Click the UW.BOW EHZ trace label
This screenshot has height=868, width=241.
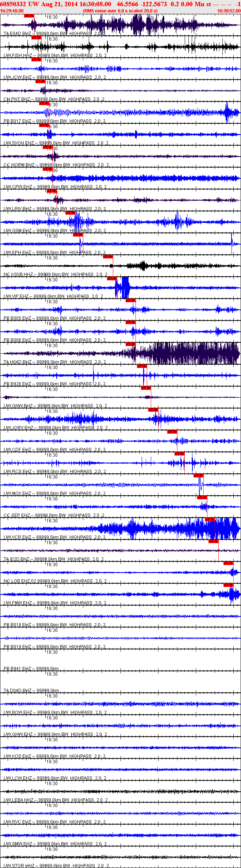pos(55,713)
